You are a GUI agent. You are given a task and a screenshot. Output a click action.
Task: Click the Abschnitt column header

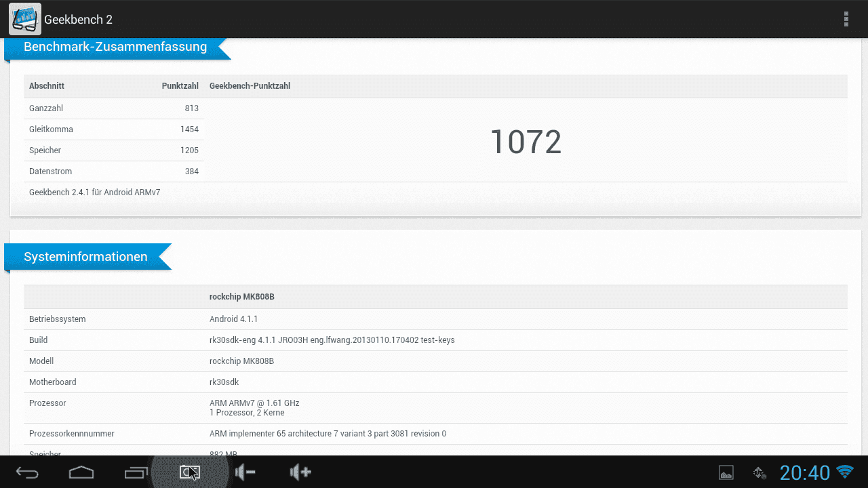point(47,86)
